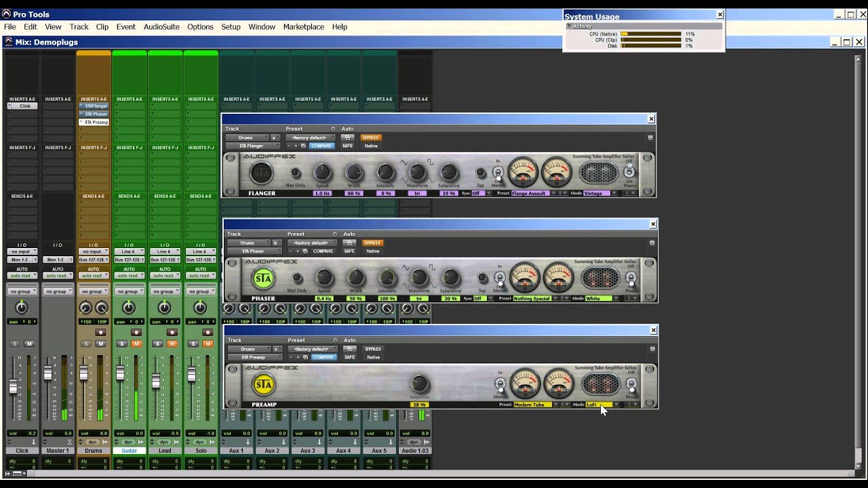Click the dyn button on the Lead track
The image size is (868, 488).
point(165,442)
